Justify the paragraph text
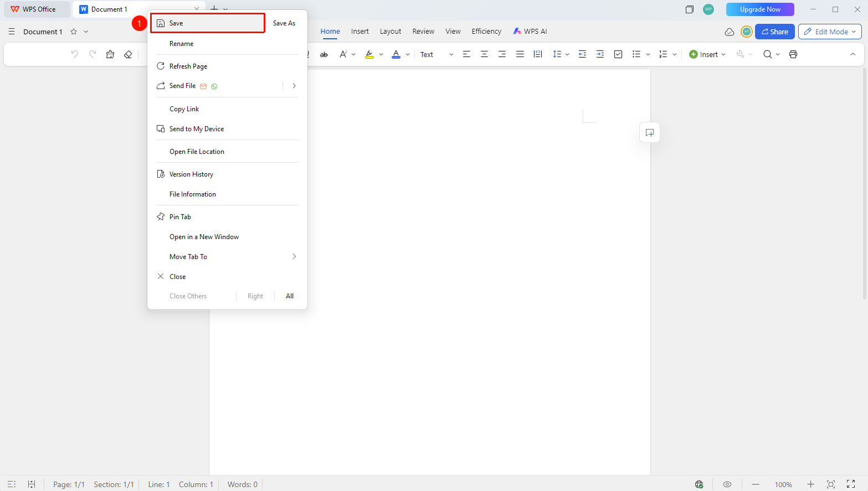 pos(520,54)
